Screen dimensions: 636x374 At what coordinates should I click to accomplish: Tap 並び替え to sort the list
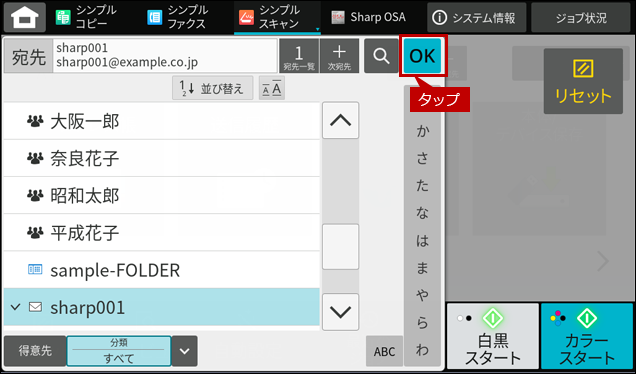coord(213,88)
